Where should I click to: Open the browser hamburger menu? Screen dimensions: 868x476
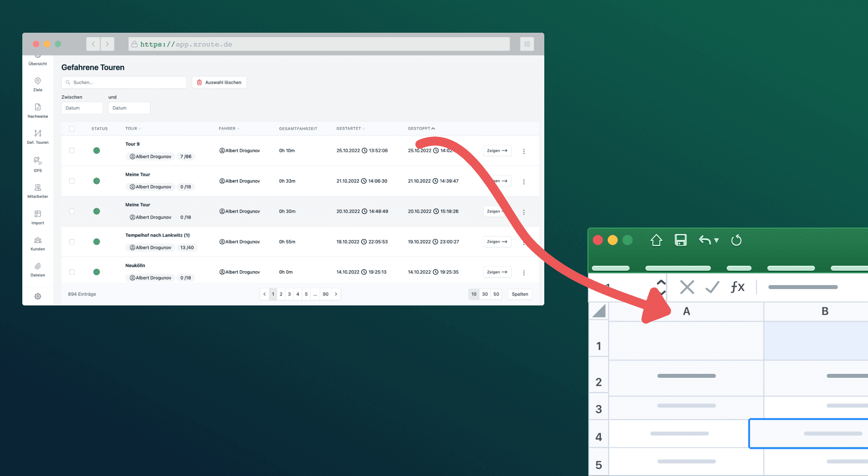[526, 44]
